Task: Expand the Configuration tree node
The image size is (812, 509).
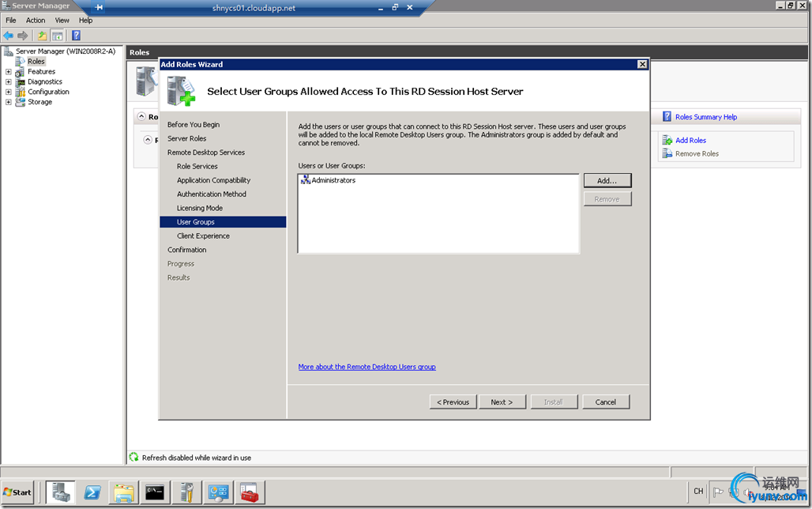Action: pos(8,92)
